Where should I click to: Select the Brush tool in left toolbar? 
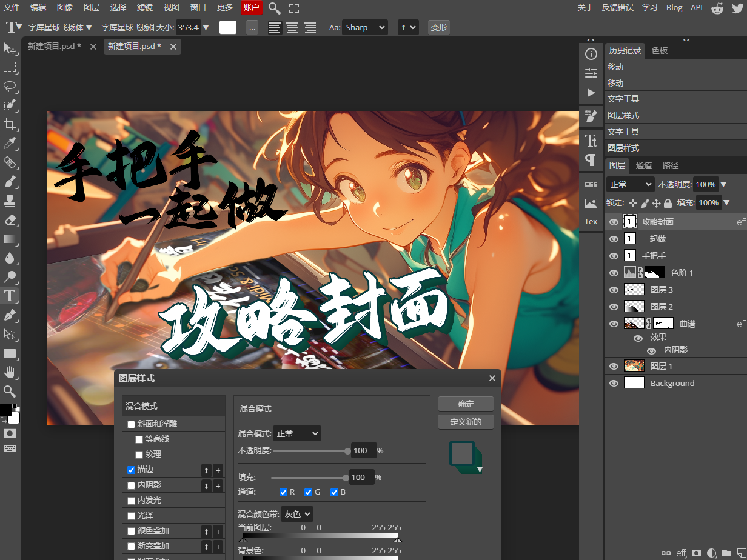click(x=10, y=181)
